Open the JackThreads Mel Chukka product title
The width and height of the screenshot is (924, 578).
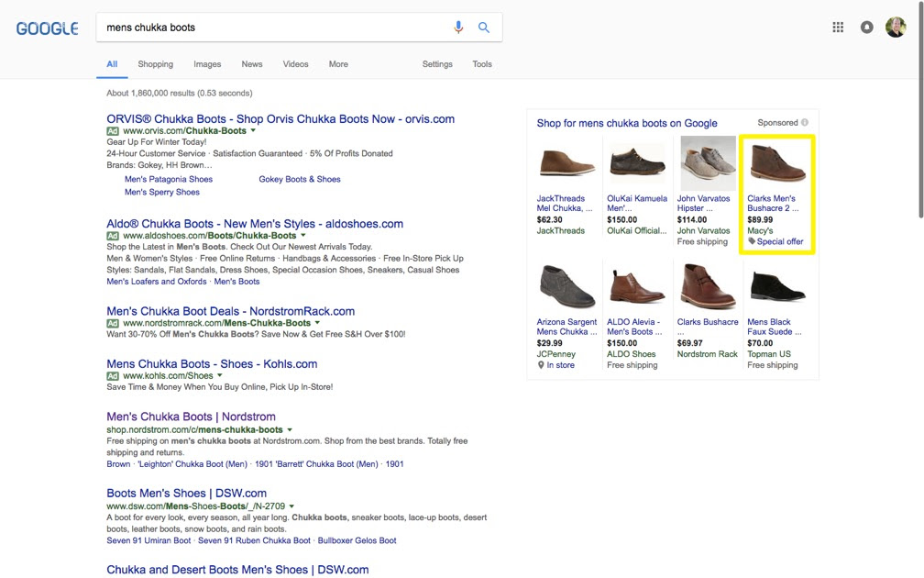[x=564, y=204]
